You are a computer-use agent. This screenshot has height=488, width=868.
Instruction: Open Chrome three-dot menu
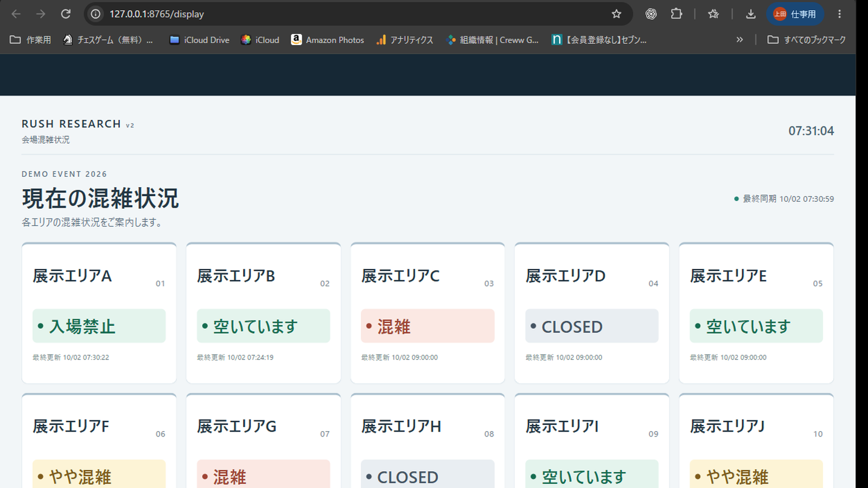pyautogui.click(x=839, y=14)
